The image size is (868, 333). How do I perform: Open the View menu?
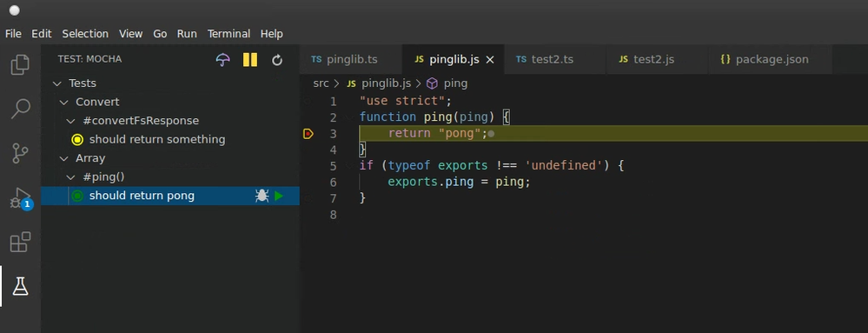pos(130,34)
